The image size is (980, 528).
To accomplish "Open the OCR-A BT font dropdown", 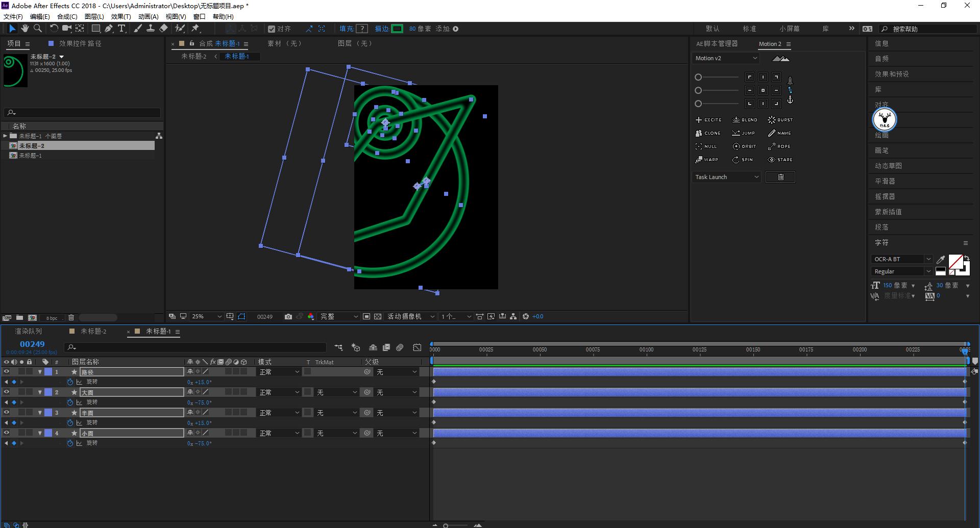I will [902, 259].
